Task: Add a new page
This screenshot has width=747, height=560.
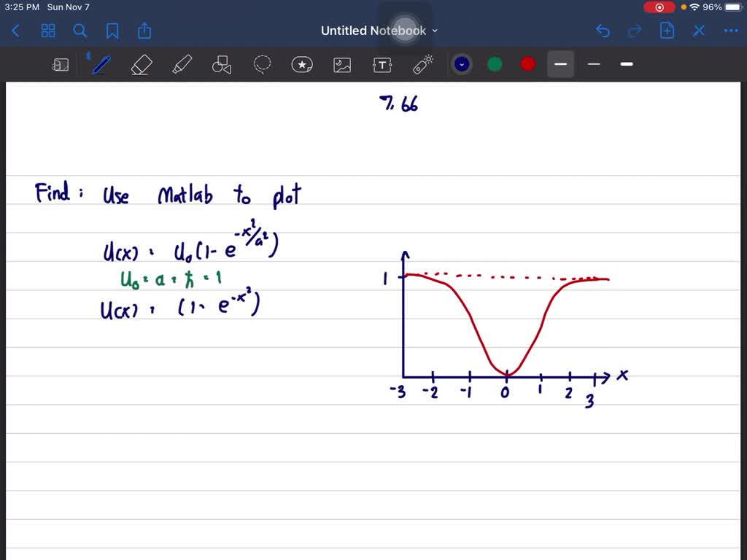Action: (x=667, y=31)
